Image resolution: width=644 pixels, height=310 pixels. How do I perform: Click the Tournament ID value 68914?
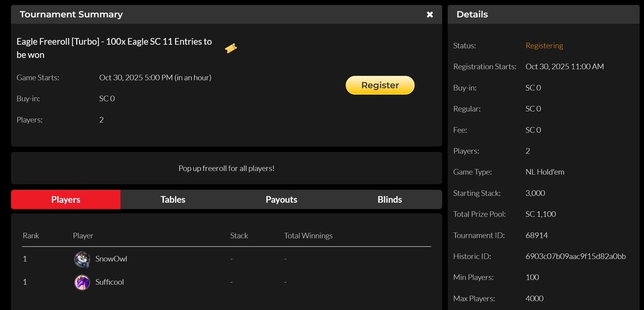pos(535,235)
